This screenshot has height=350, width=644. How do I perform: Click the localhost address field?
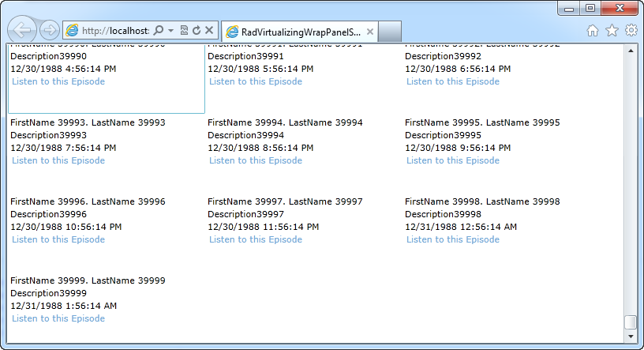(x=114, y=30)
